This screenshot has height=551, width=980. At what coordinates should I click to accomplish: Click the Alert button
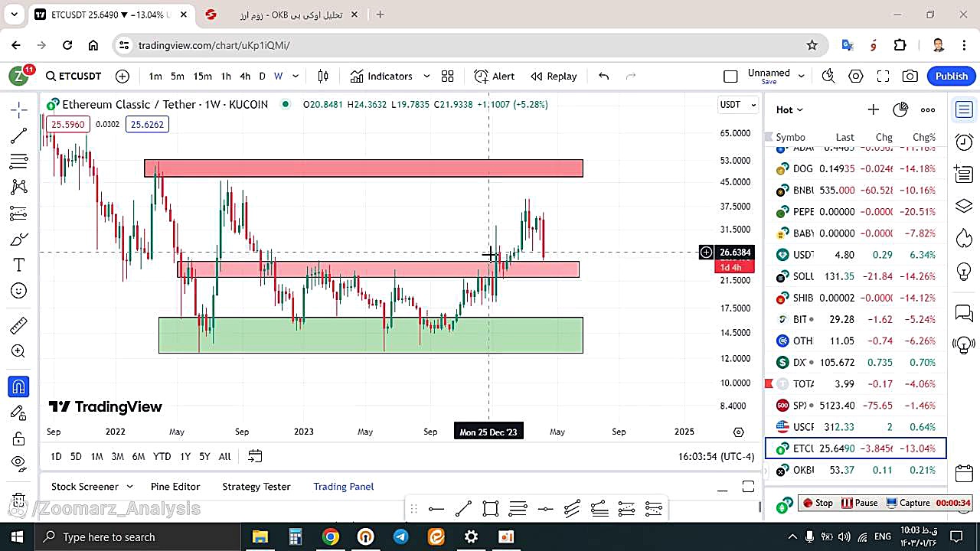[495, 76]
